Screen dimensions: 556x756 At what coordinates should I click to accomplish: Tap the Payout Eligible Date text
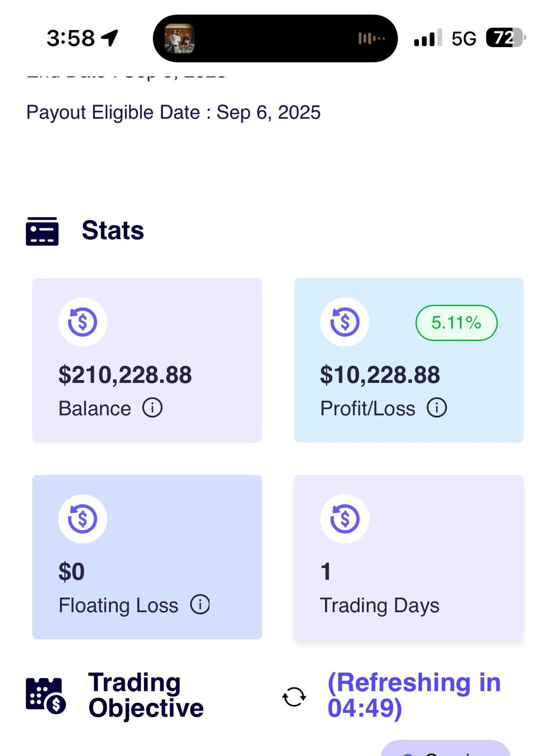tap(173, 112)
